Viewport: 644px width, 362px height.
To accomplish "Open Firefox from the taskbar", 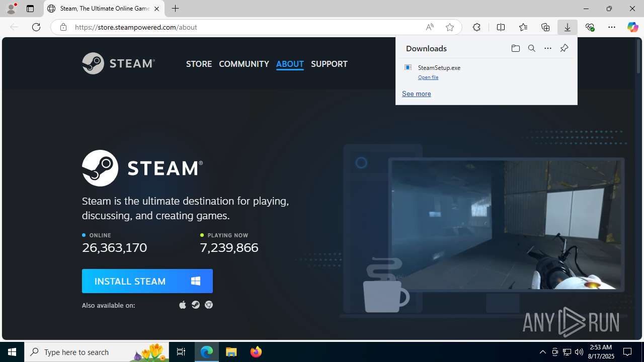I will [256, 352].
